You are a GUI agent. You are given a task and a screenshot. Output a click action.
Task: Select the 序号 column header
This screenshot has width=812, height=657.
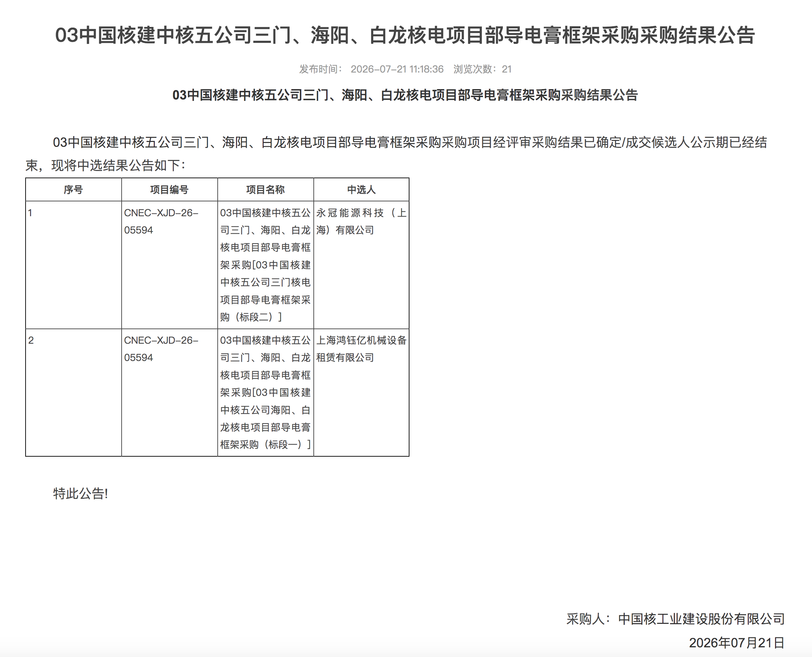pos(73,190)
